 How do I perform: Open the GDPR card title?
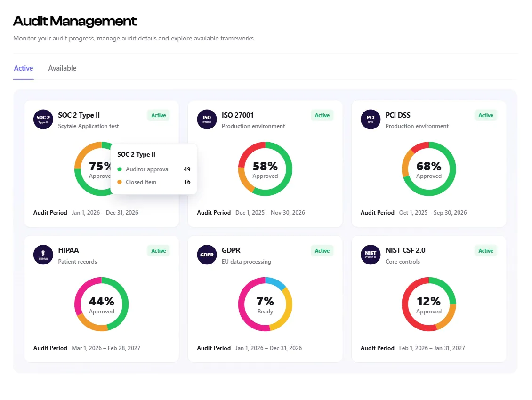click(231, 250)
